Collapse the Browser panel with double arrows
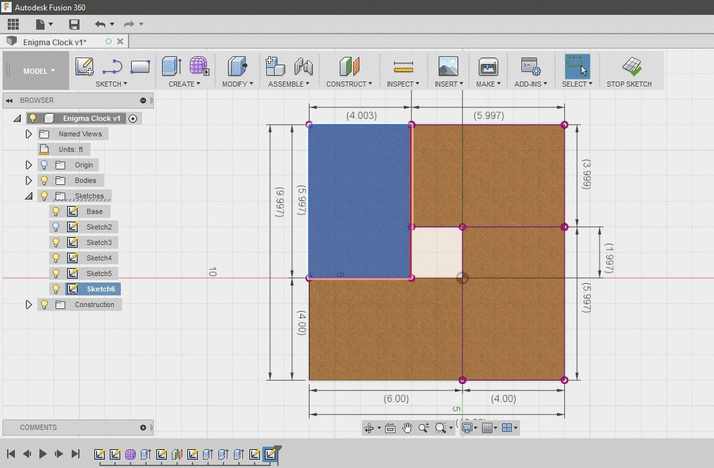The height and width of the screenshot is (468, 714). [9, 101]
